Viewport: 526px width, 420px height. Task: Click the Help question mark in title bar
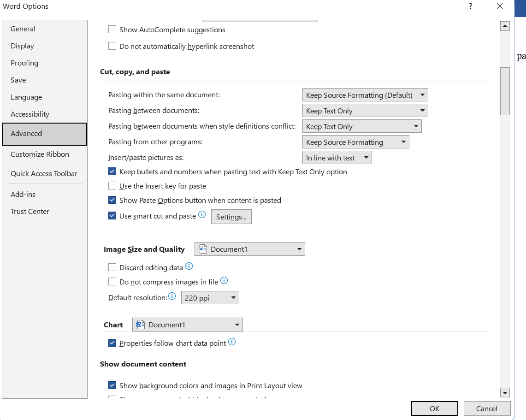(470, 6)
